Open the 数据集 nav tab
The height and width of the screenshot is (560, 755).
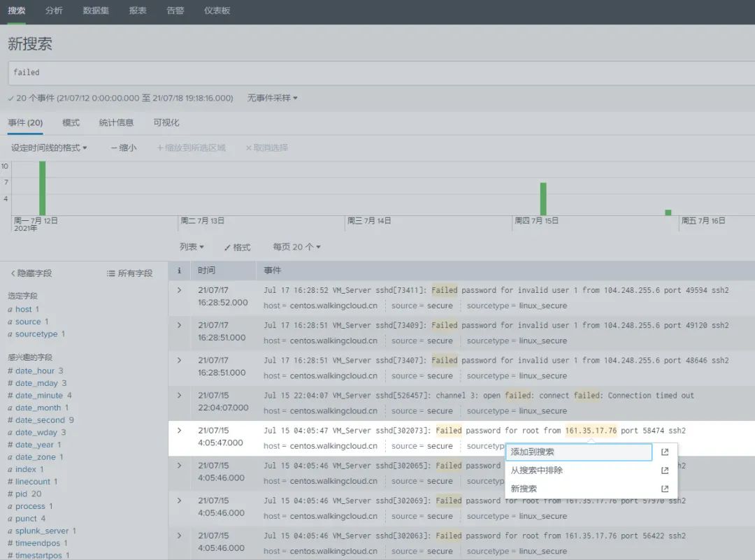point(96,10)
